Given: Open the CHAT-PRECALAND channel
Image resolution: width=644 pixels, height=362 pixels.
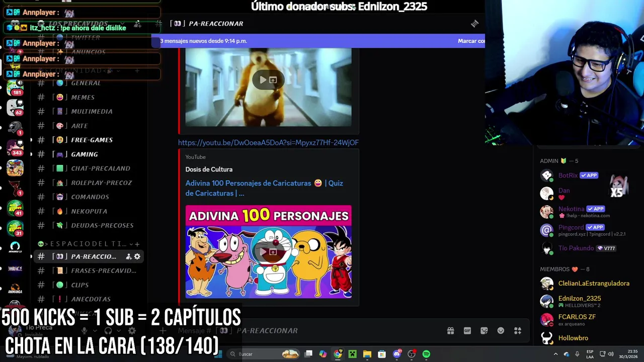Looking at the screenshot, I should coord(89,168).
